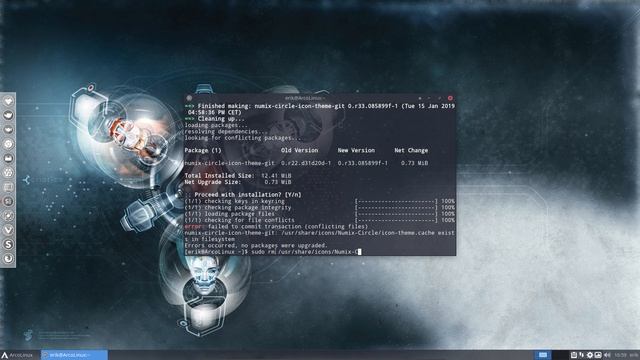Image resolution: width=640 pixels, height=360 pixels.
Task: Launch the heart icon at the top of the dock
Action: click(8, 101)
